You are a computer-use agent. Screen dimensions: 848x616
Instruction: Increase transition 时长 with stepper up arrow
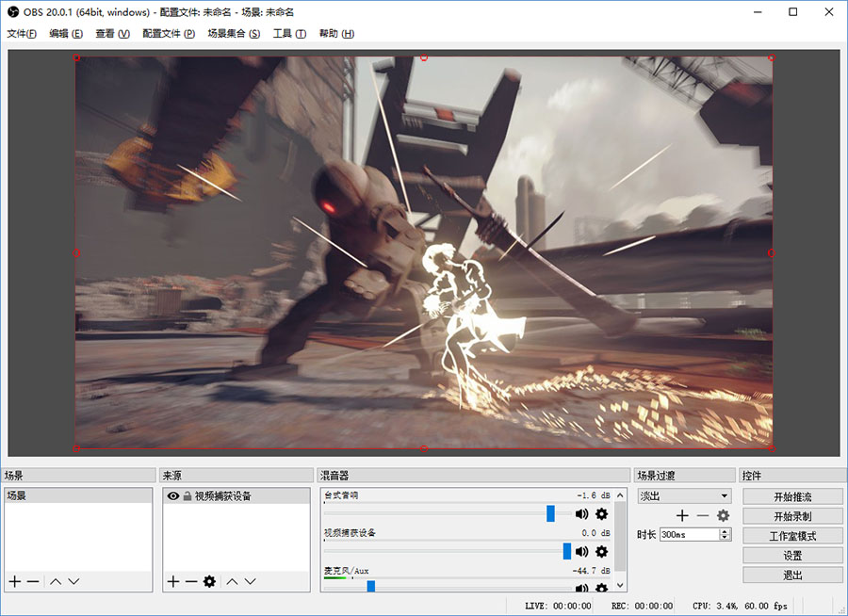pos(724,530)
